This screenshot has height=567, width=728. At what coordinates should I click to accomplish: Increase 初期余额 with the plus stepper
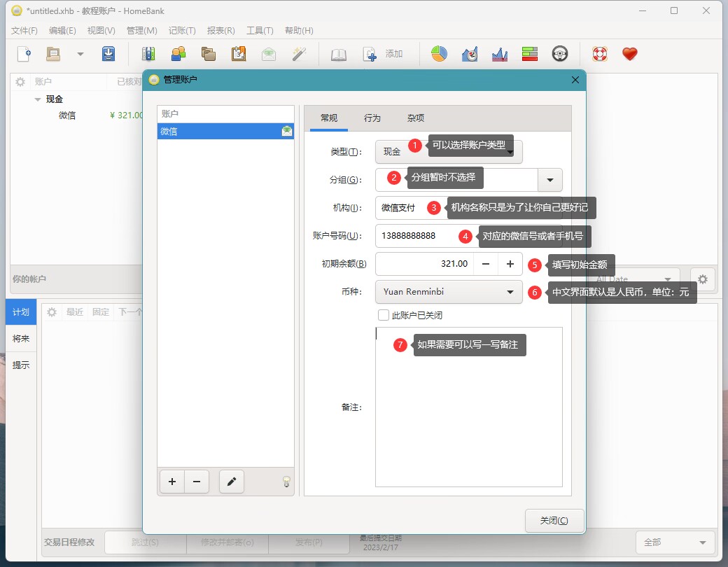point(510,264)
